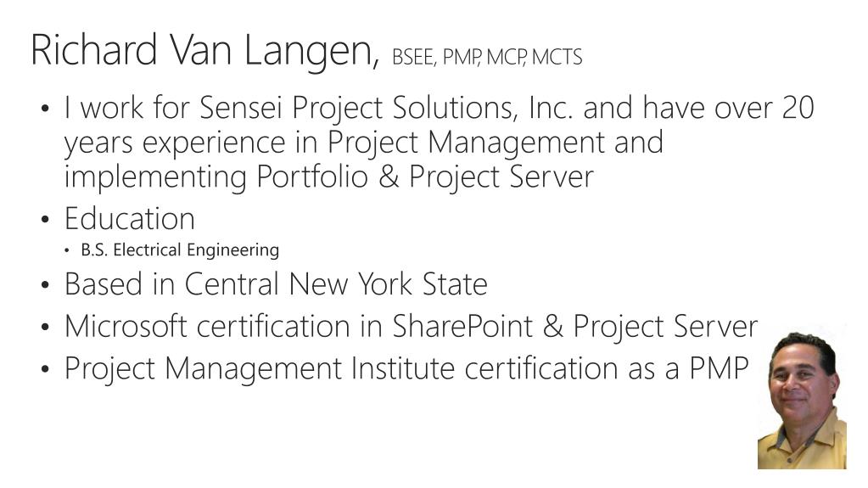Screen dimensions: 868x488
Task: Click the word PMP in last bullet
Action: click(719, 368)
